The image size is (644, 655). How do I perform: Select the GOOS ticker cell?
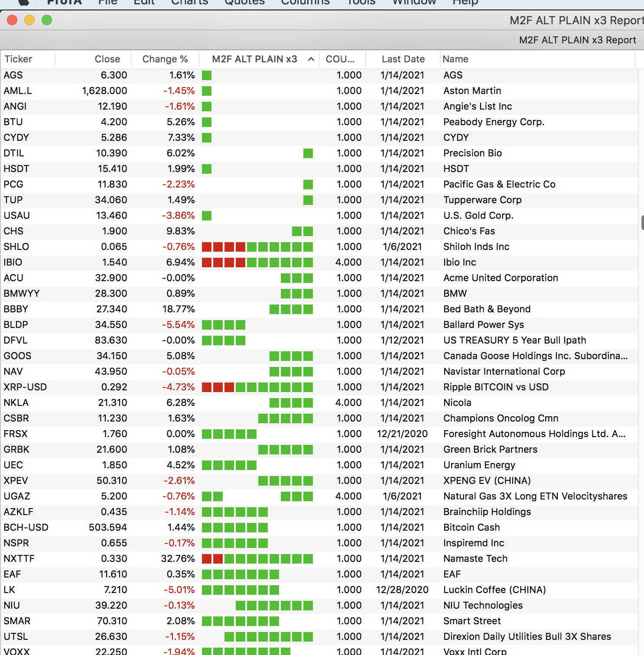[x=18, y=356]
